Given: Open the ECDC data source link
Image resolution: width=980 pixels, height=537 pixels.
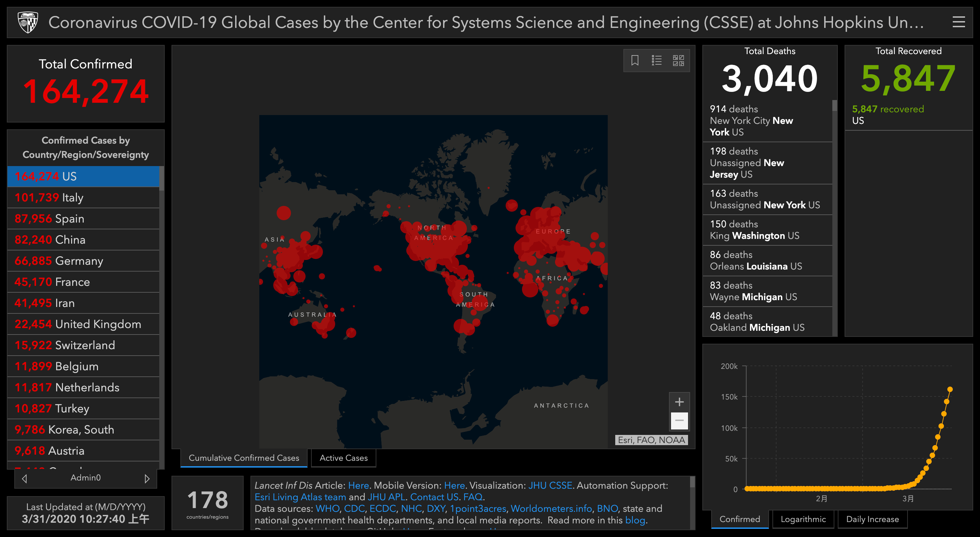Looking at the screenshot, I should (x=383, y=508).
